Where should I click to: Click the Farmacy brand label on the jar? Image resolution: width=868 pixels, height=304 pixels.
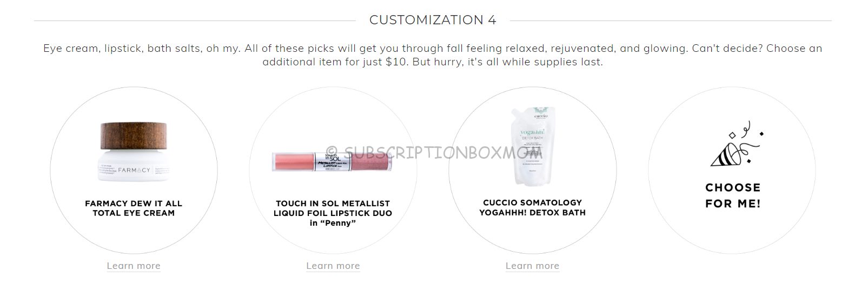134,170
